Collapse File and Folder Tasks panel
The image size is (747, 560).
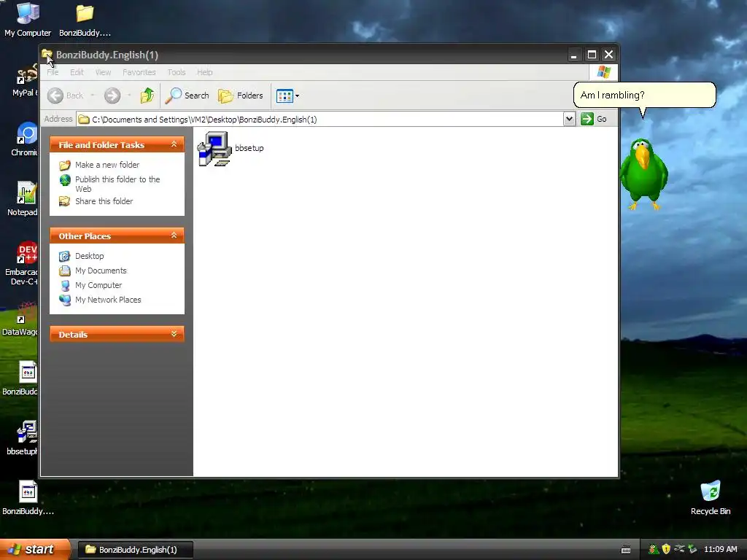[x=174, y=144]
